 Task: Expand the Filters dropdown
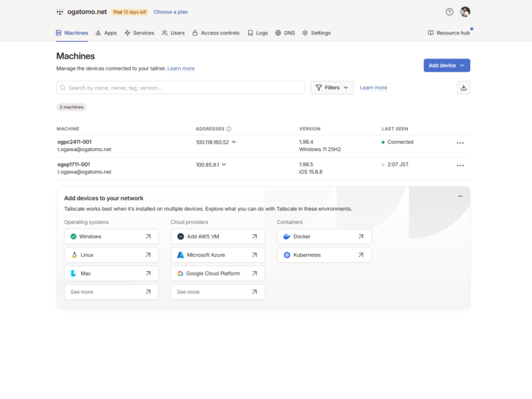tap(332, 88)
